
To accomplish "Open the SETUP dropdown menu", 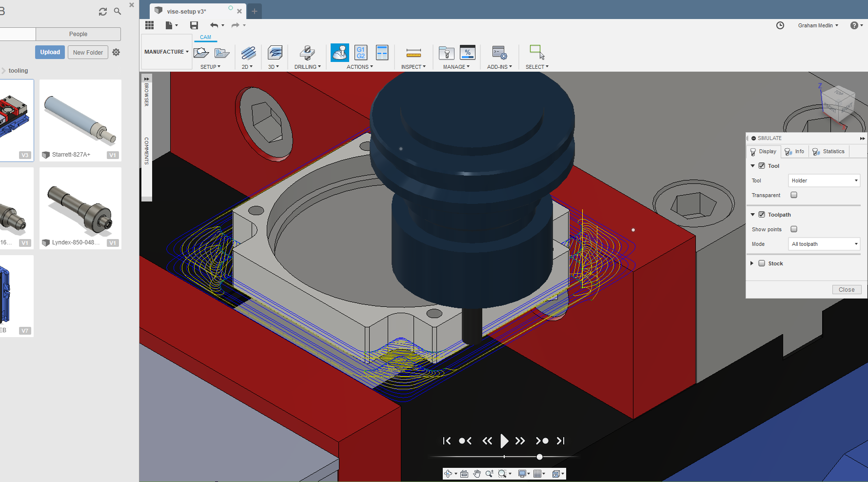I will click(x=210, y=67).
